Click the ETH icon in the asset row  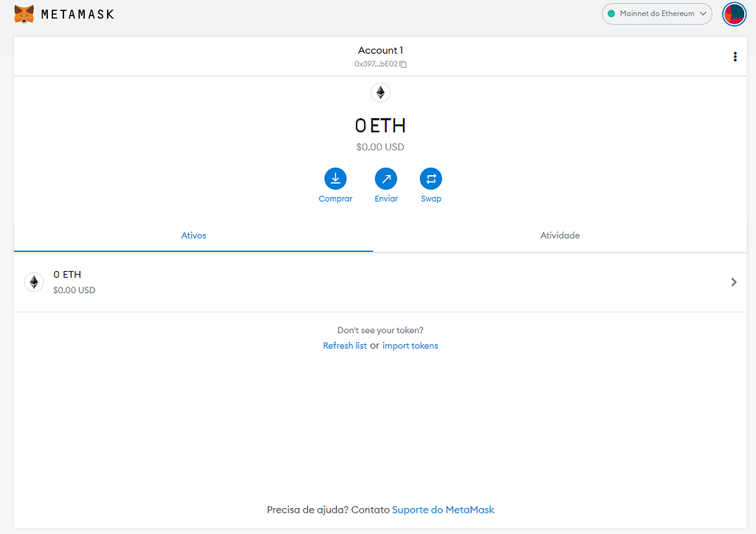[34, 281]
